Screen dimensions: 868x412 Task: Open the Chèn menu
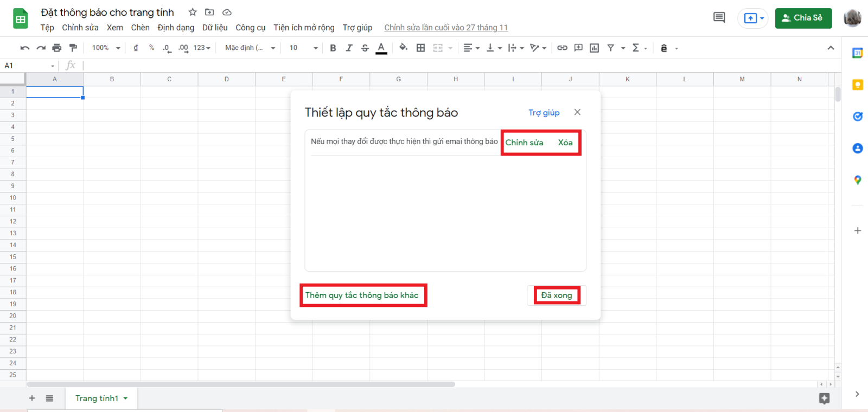[141, 28]
